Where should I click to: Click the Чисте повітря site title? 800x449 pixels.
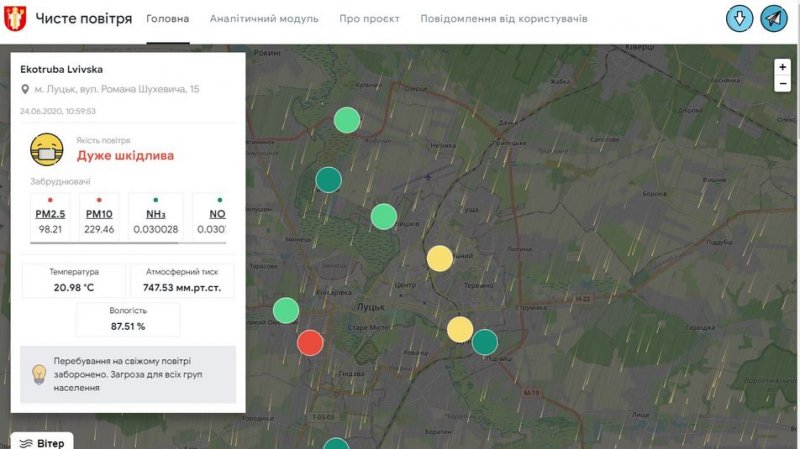click(84, 19)
